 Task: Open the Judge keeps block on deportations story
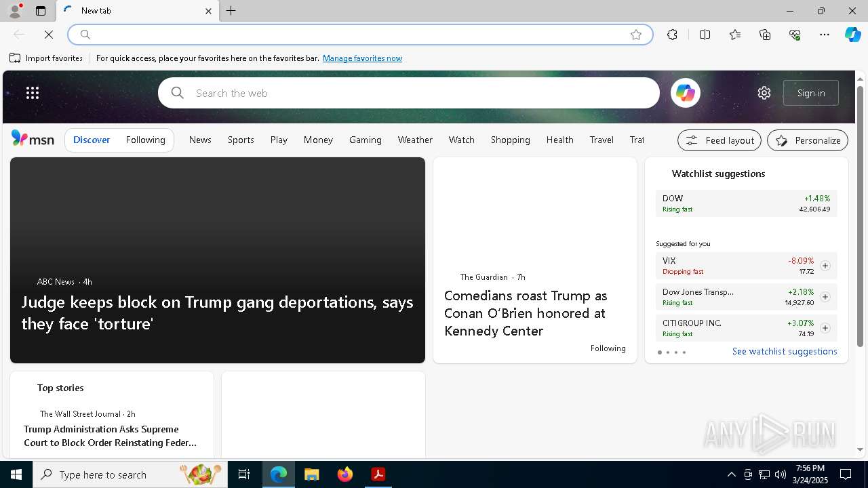(217, 312)
